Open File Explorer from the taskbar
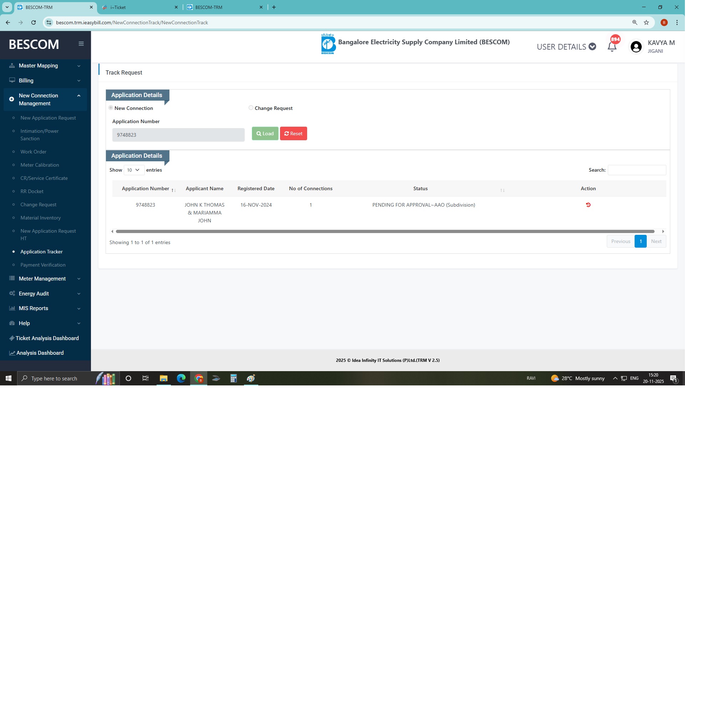 coord(163,378)
